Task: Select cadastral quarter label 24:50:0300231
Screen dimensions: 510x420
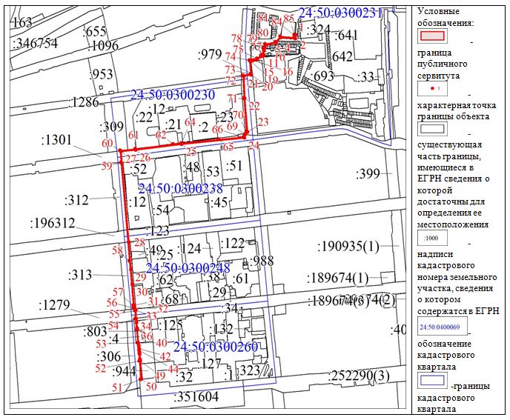Action: [340, 13]
